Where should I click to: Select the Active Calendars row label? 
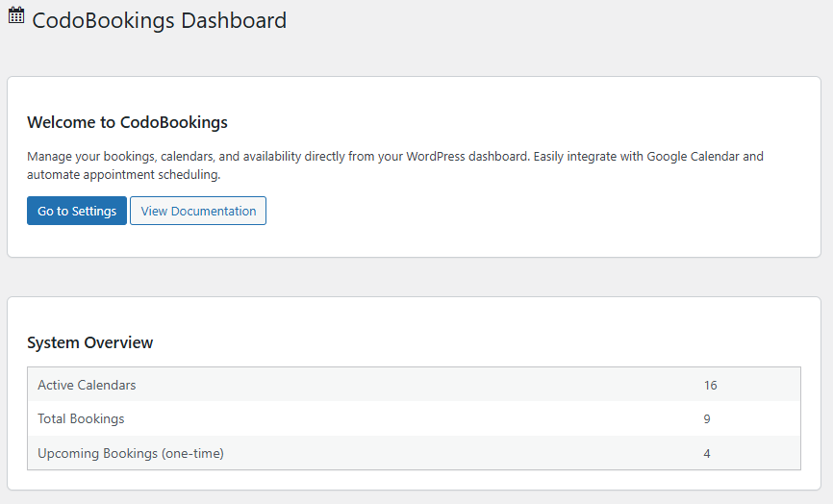(87, 385)
